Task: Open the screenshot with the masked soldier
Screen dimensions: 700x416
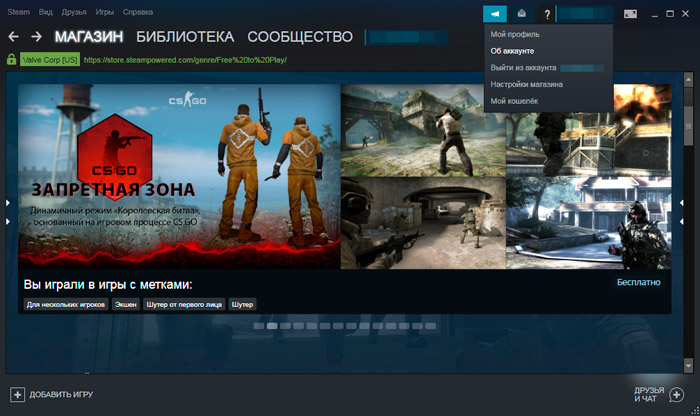Action: coord(589,223)
